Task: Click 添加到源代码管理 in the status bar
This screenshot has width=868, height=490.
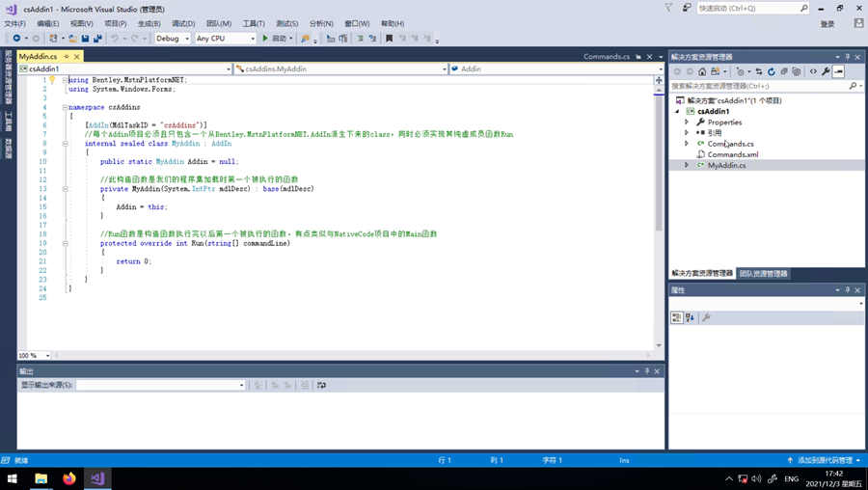Action: tap(825, 460)
